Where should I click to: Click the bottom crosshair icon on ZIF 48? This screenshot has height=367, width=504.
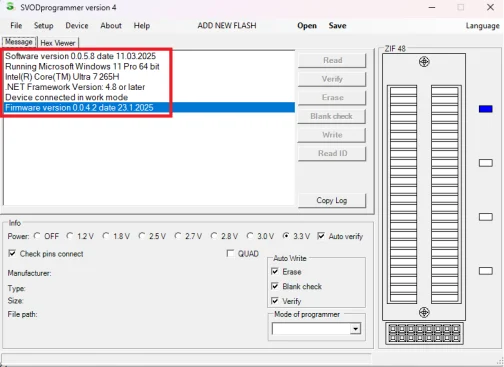pyautogui.click(x=424, y=312)
